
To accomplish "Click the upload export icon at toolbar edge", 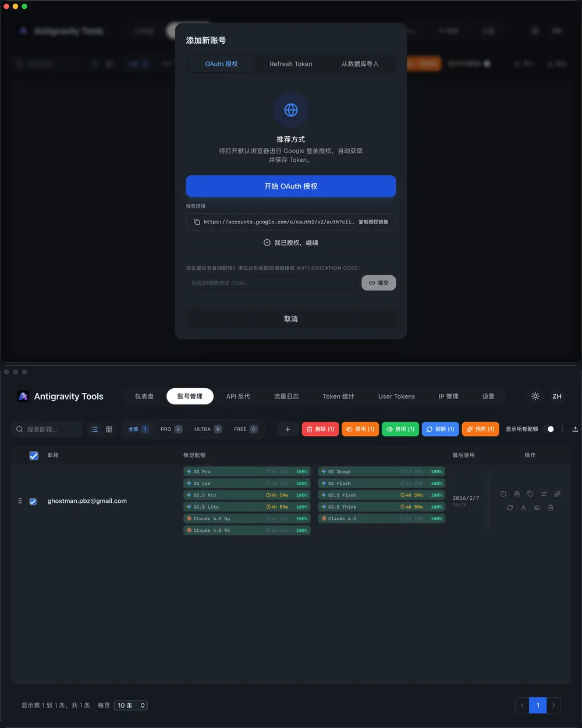I will pos(575,429).
